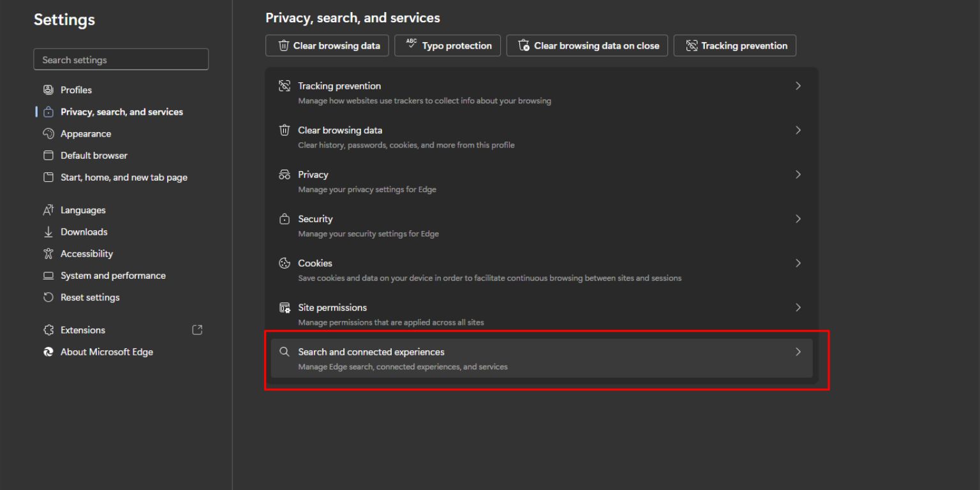
Task: Expand the Cookies row chevron
Action: tap(798, 263)
